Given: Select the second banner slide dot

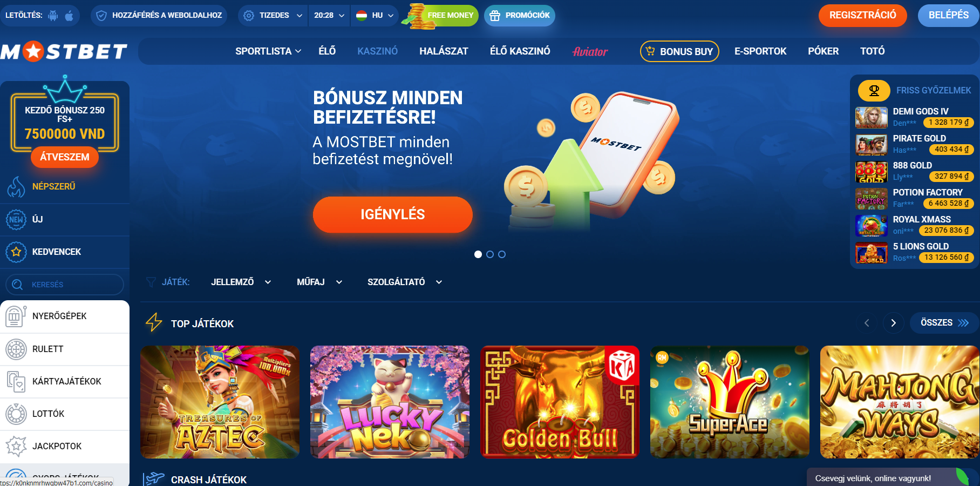Looking at the screenshot, I should tap(490, 254).
